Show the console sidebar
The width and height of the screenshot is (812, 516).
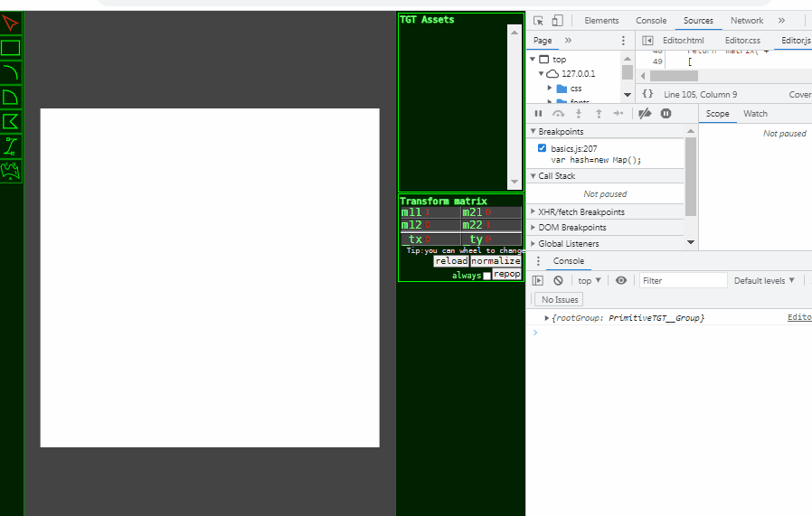538,280
